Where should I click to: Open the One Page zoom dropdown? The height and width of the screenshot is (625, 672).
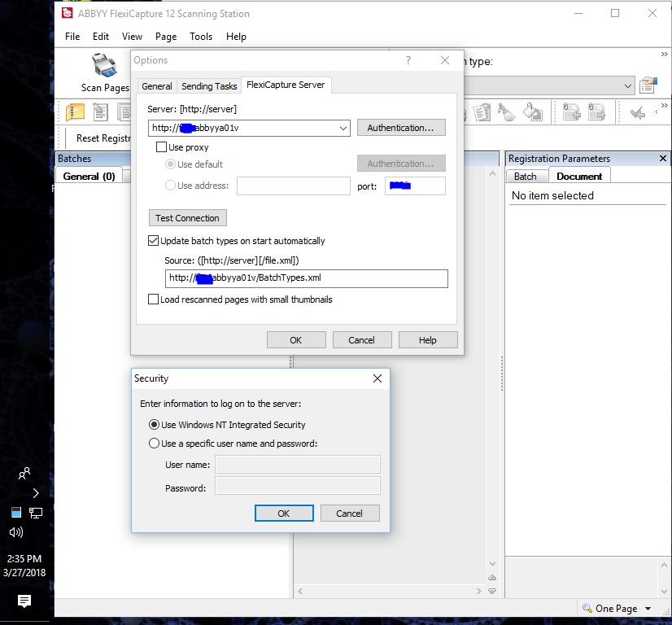coord(648,609)
